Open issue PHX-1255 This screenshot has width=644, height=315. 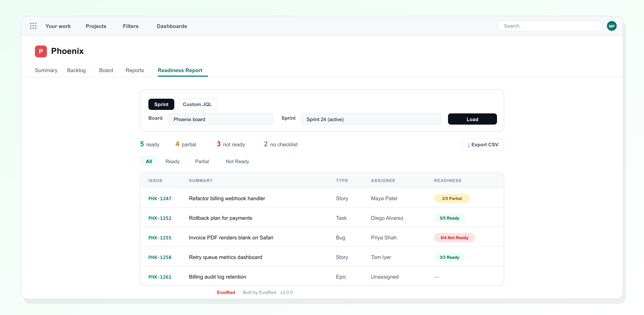[160, 238]
